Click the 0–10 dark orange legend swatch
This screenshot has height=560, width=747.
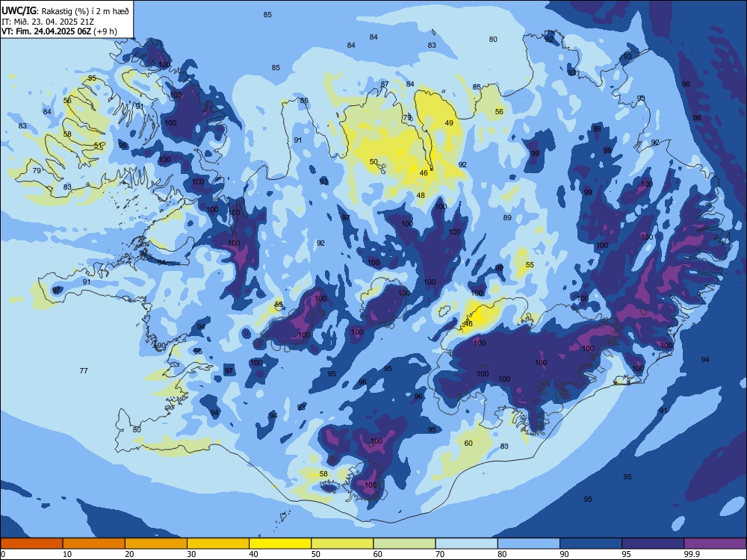31,544
